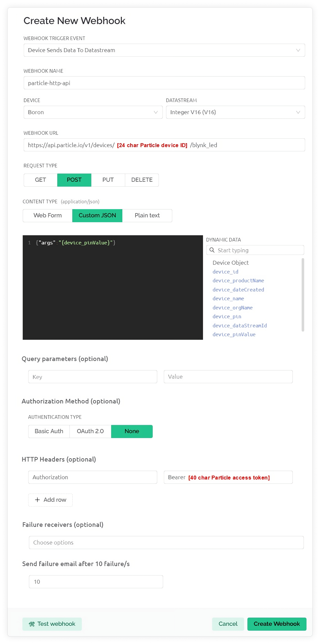Click the Query parameters Key field
This screenshot has width=320, height=644.
(x=93, y=377)
